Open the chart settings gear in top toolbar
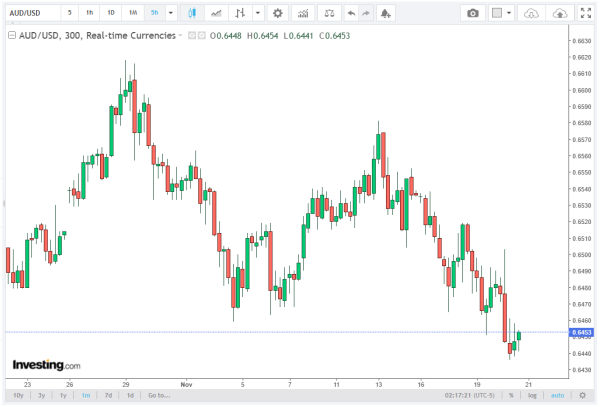The height and width of the screenshot is (407, 600). point(277,13)
